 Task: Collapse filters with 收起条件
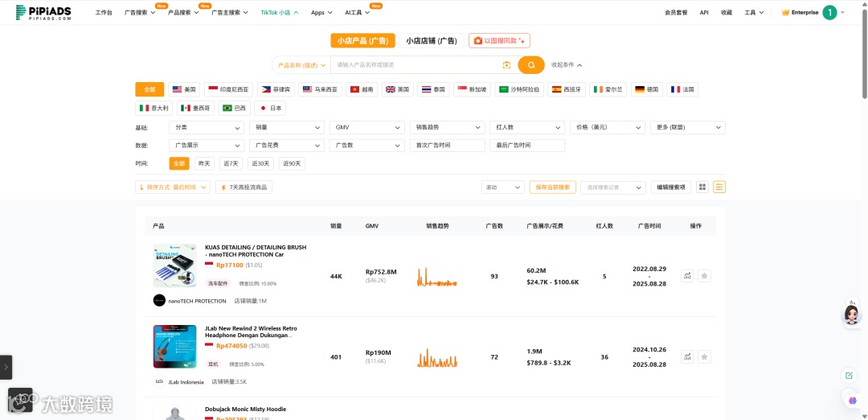point(567,65)
